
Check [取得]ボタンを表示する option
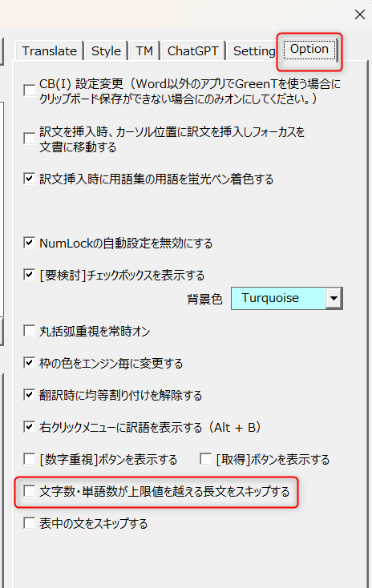point(206,459)
